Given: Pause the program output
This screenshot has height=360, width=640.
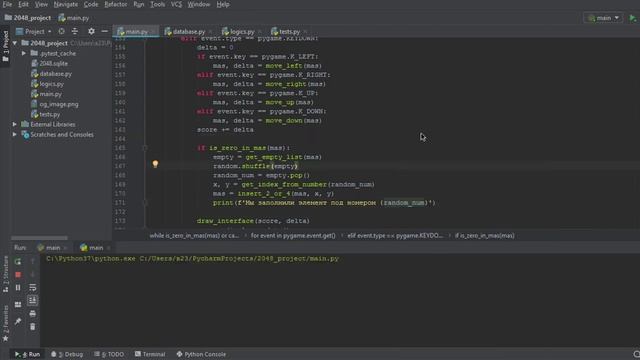Looking at the screenshot, I should click(x=18, y=288).
